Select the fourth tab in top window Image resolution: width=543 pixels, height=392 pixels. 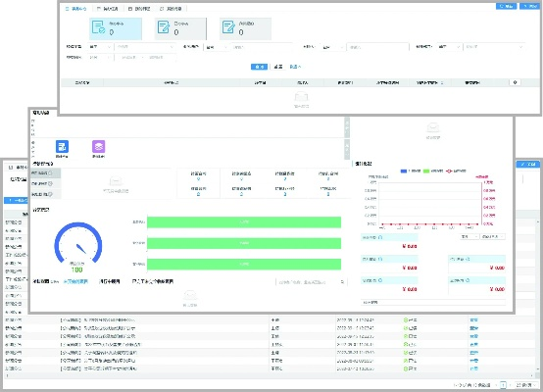click(x=171, y=9)
